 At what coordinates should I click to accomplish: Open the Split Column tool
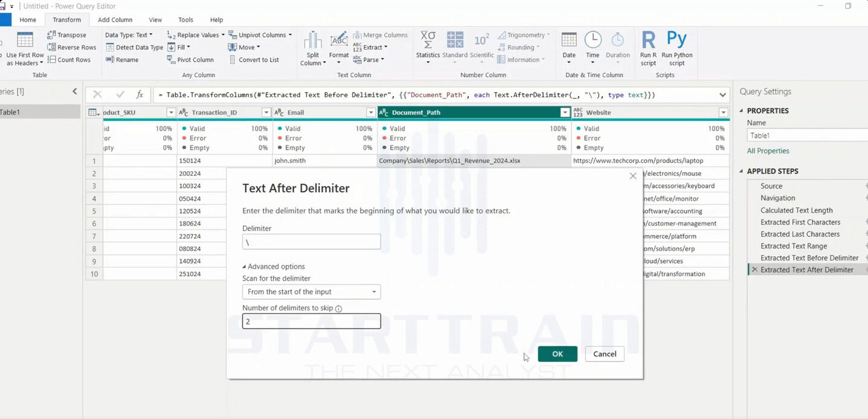[312, 49]
